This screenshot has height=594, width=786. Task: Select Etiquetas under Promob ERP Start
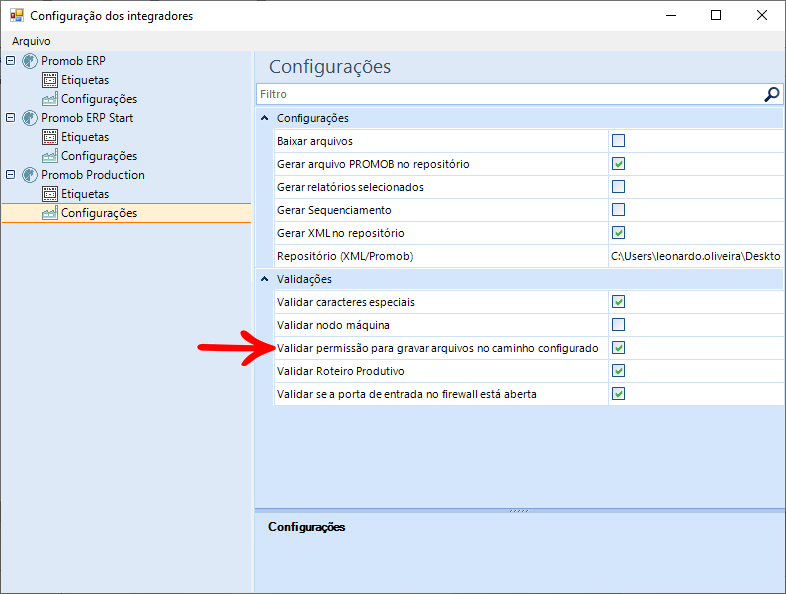point(85,137)
